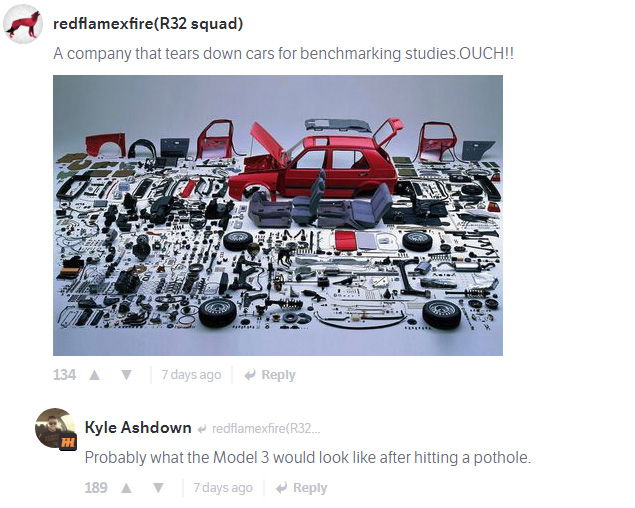Viewport: 635px width, 508px height.
Task: Click the badge icon on Kyle's avatar
Action: click(68, 442)
